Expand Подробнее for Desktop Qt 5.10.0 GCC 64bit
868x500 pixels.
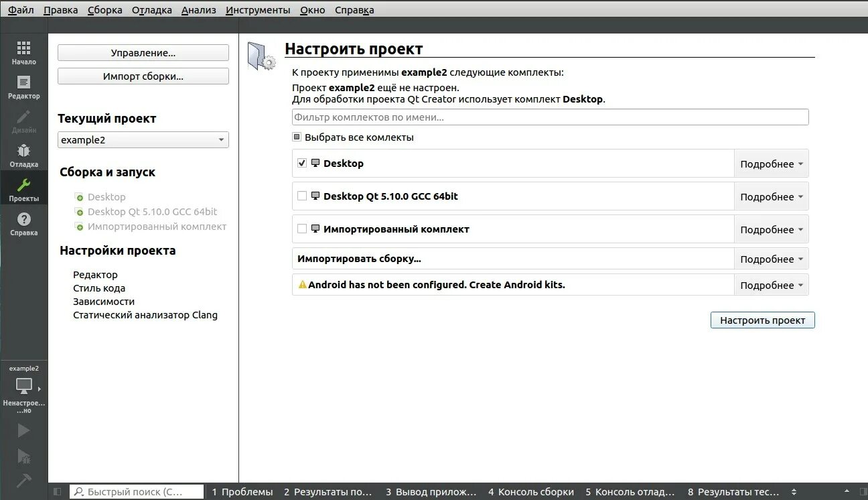772,196
